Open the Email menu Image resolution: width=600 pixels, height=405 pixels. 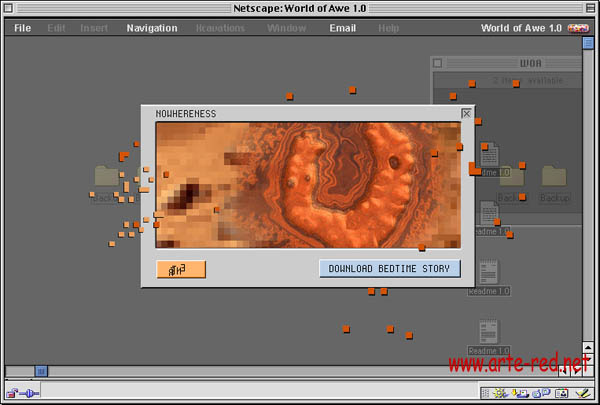pos(343,28)
